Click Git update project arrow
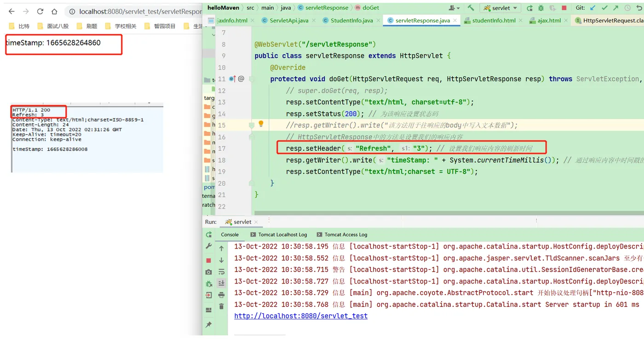 click(x=593, y=8)
